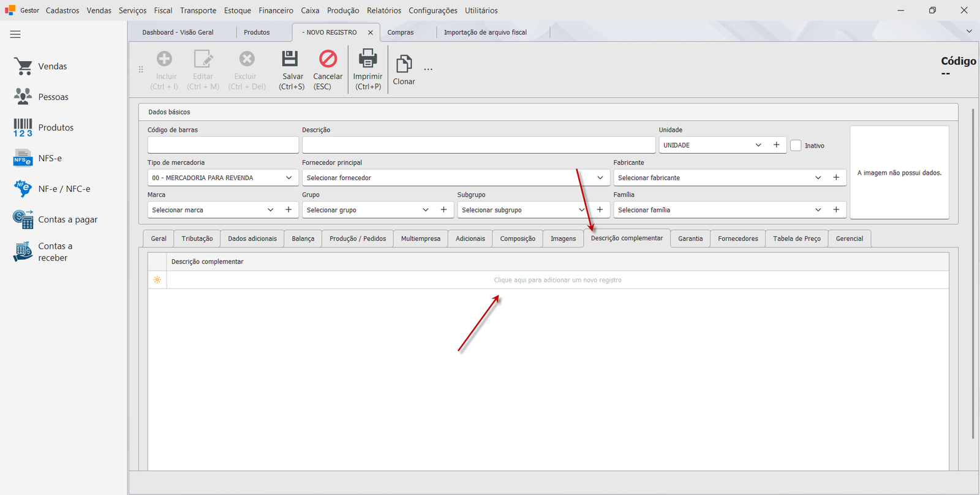This screenshot has width=980, height=495.
Task: Add new Subgrupo with plus icon
Action: (x=600, y=210)
